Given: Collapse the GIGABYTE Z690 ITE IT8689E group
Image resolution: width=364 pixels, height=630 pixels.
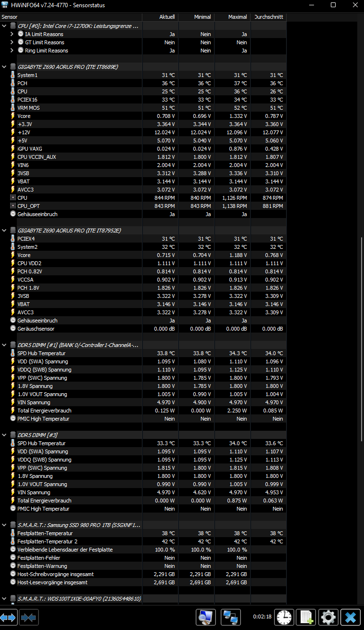Looking at the screenshot, I should coord(4,67).
